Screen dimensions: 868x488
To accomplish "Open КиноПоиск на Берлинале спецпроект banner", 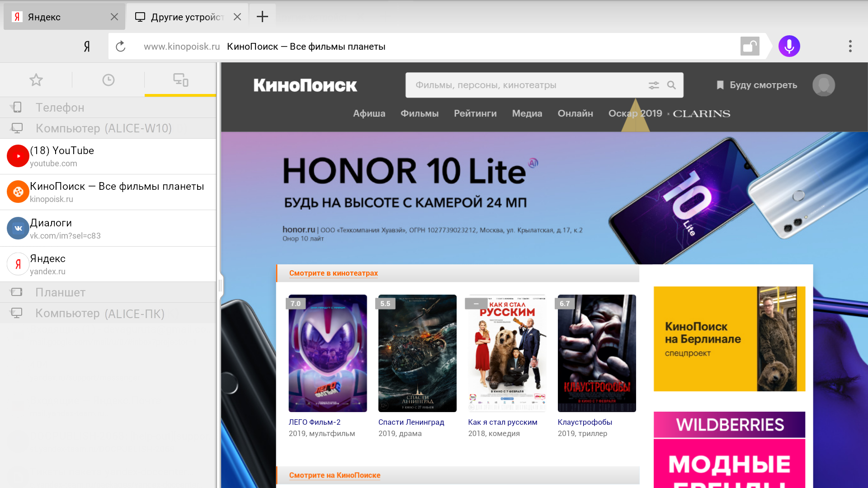I will (x=729, y=339).
